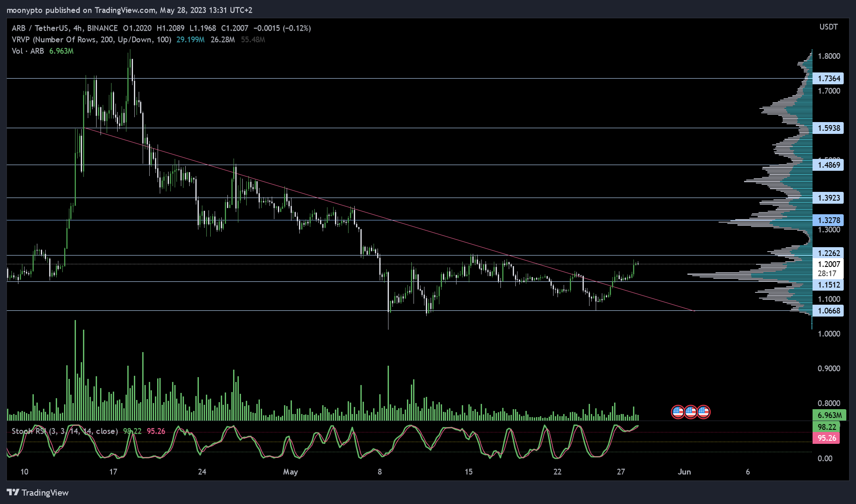The image size is (856, 504).
Task: Click the high value H1.2089
Action: tap(170, 28)
